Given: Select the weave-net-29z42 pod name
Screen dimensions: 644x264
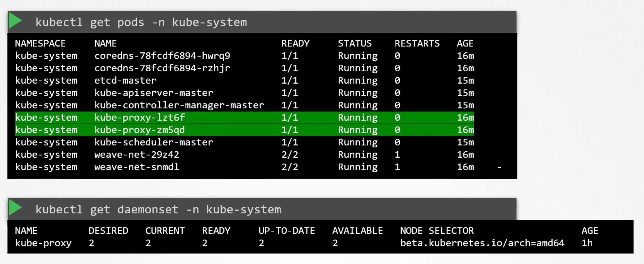Looking at the screenshot, I should coord(137,155).
